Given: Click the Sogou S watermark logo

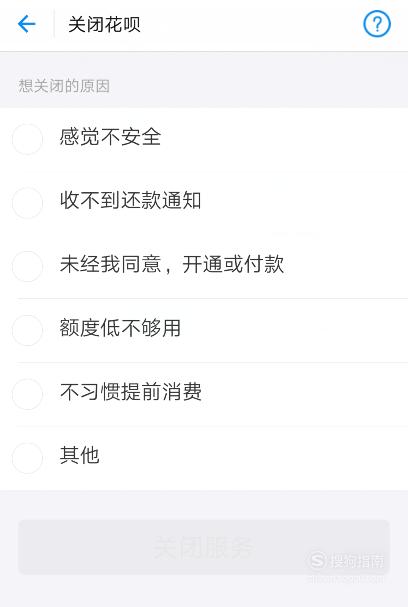Looking at the screenshot, I should point(318,560).
